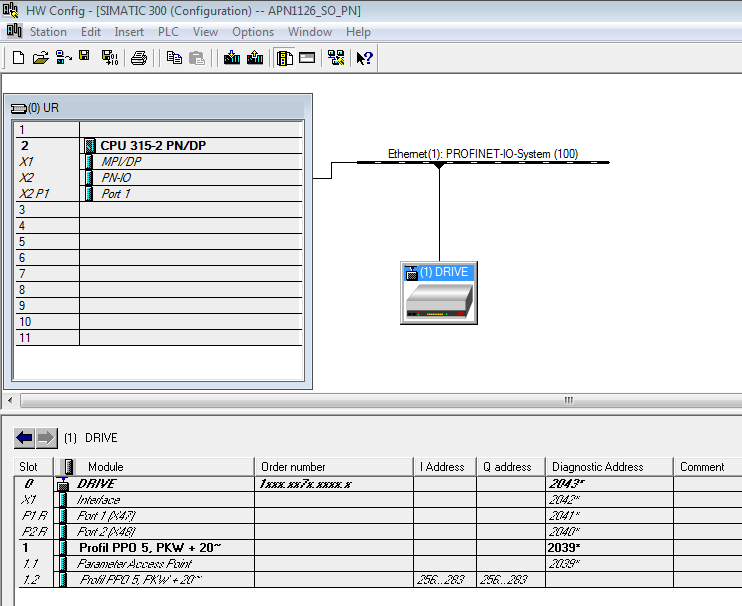The image size is (742, 606).
Task: Click the New station icon
Action: pos(18,58)
